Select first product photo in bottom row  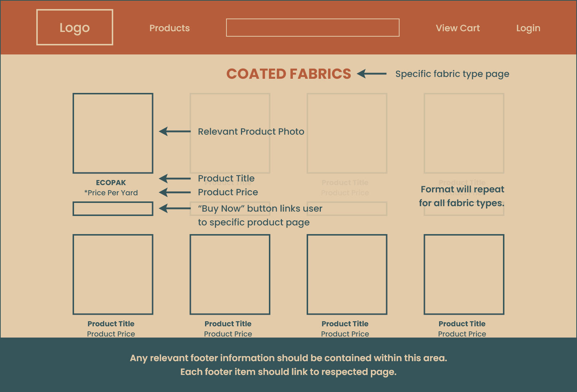coord(113,274)
